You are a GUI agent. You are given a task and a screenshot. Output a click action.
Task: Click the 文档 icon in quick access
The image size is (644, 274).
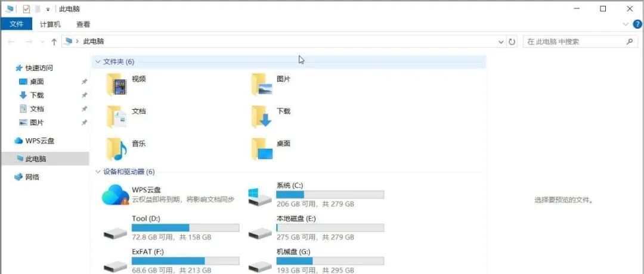click(x=23, y=108)
